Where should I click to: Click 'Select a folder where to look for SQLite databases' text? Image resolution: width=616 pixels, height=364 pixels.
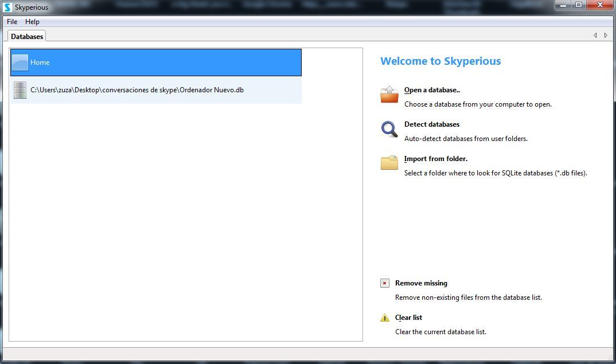click(478, 173)
